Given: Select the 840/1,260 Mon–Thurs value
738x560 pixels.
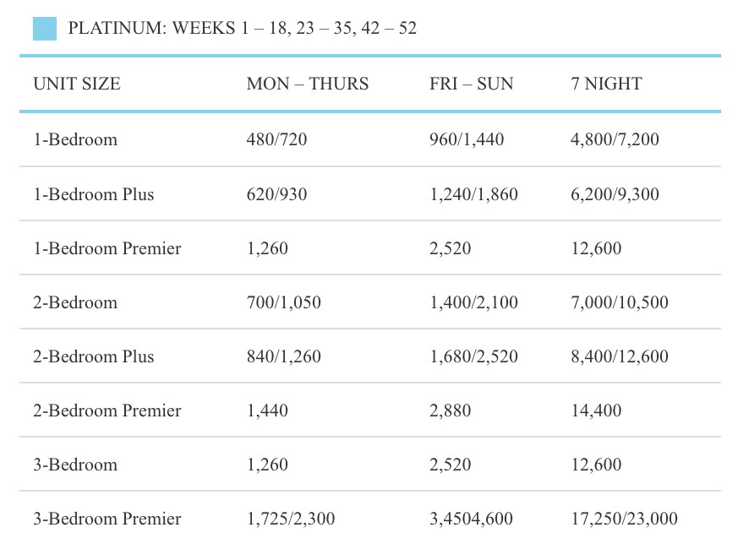Looking at the screenshot, I should (283, 356).
